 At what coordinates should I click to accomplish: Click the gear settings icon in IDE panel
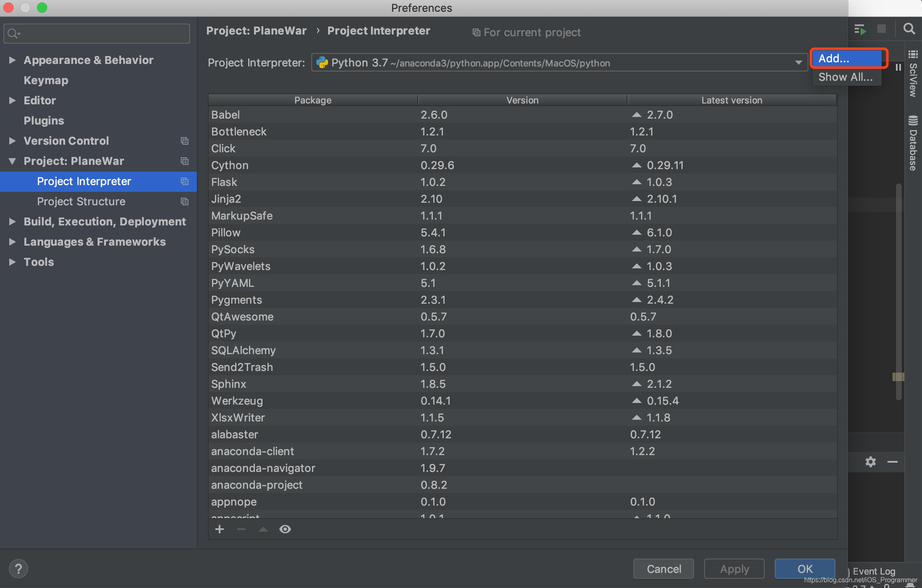pyautogui.click(x=871, y=462)
